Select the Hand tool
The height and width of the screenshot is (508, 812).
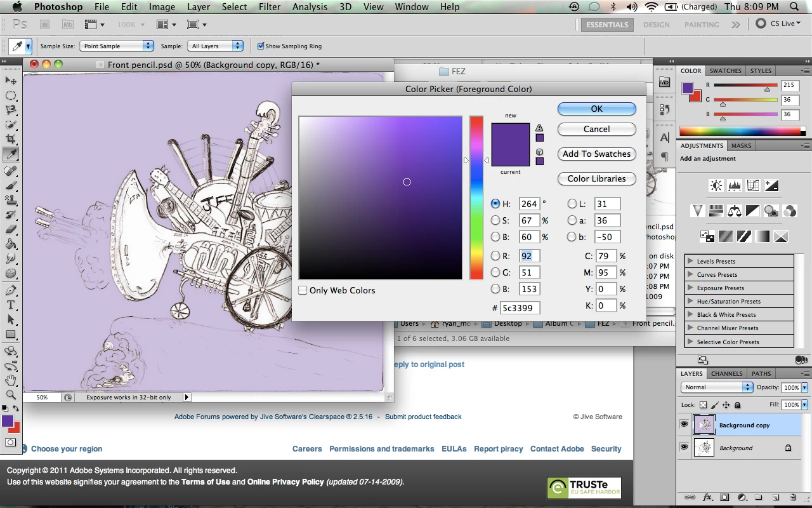[x=11, y=380]
